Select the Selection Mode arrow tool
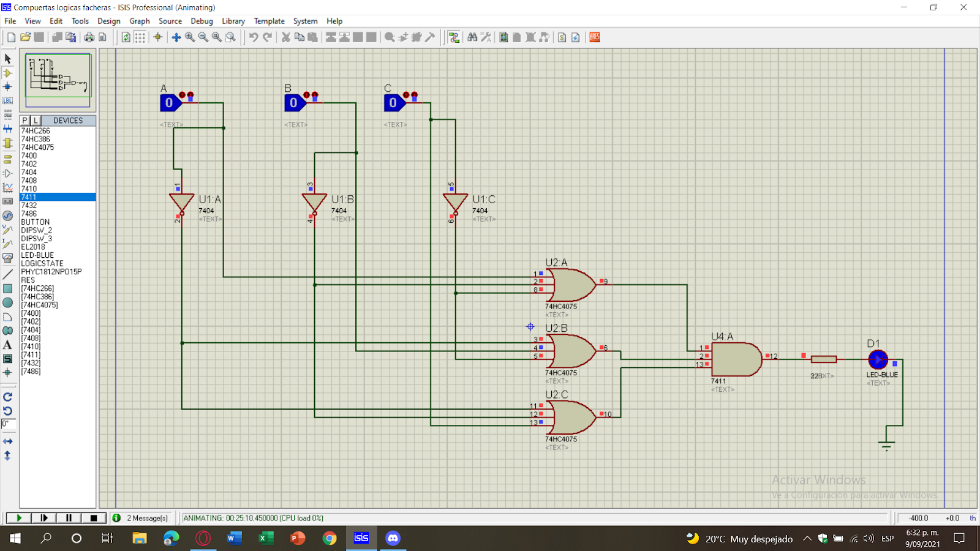 tap(8, 59)
